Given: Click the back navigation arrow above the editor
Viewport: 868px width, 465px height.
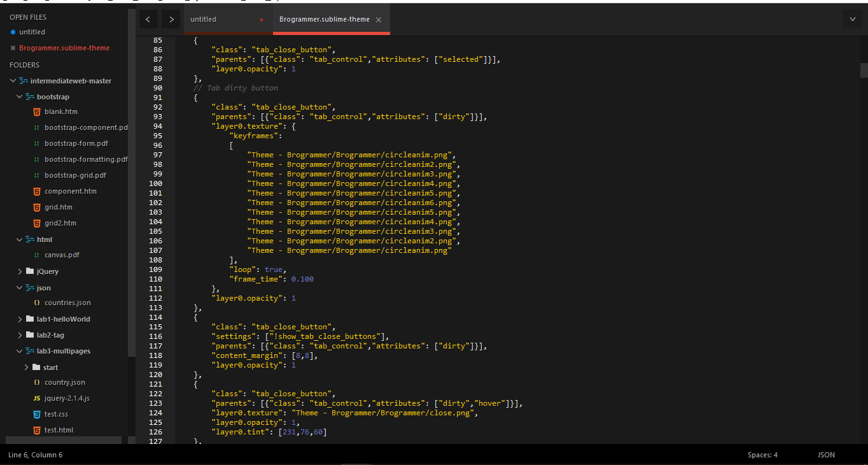Looking at the screenshot, I should 148,18.
